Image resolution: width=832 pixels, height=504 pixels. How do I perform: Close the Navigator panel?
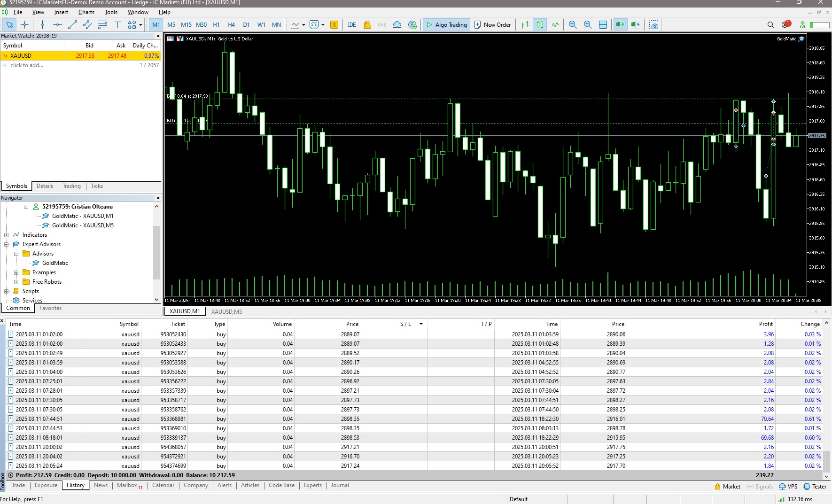(x=158, y=198)
